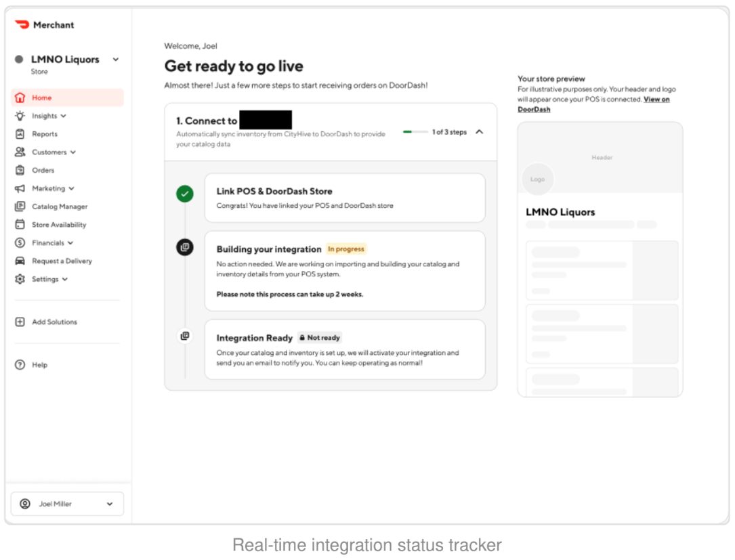
Task: Click the Joel Miller name label
Action: point(56,504)
